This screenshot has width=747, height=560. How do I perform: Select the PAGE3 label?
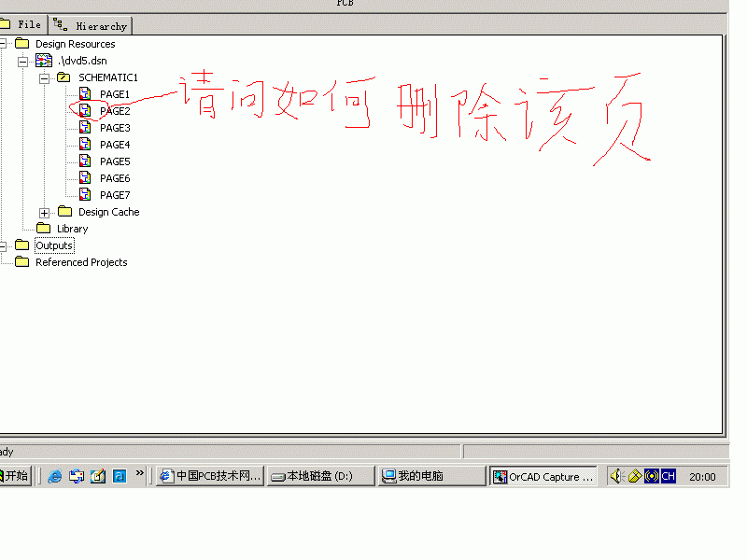pos(115,128)
